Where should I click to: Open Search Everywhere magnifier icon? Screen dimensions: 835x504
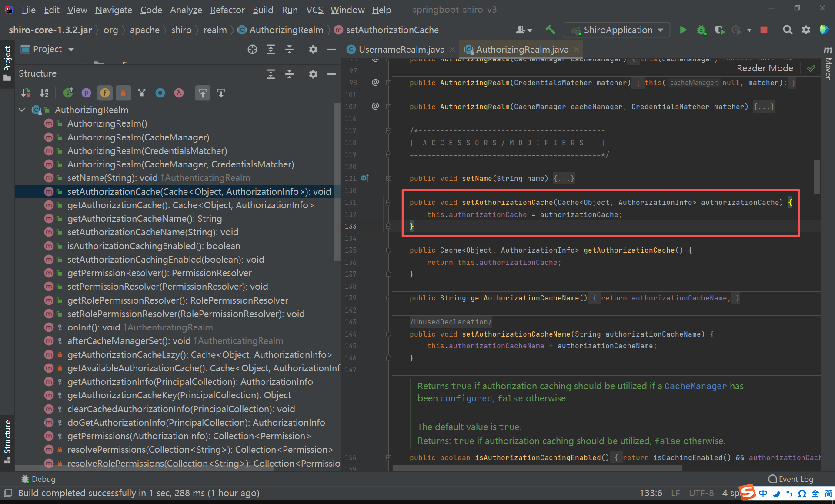coord(787,30)
